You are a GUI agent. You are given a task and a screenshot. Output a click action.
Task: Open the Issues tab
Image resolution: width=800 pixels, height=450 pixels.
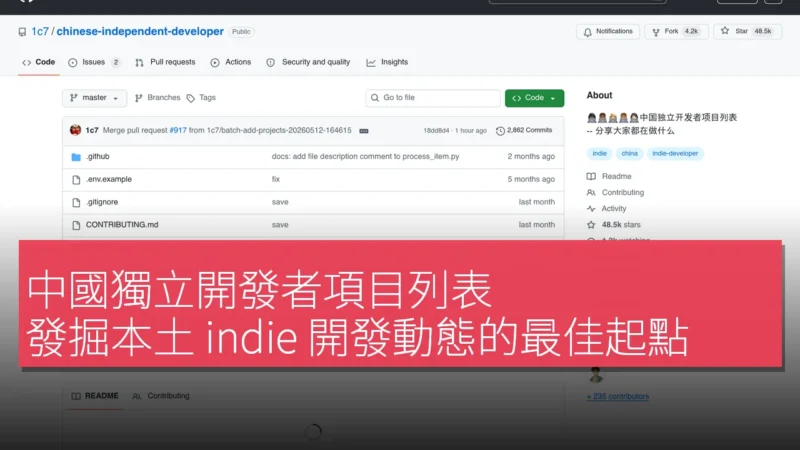94,62
